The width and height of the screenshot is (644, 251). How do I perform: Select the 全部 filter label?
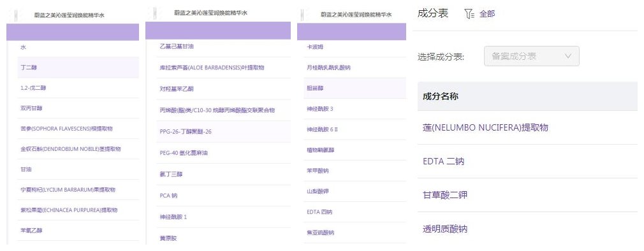[x=487, y=14]
